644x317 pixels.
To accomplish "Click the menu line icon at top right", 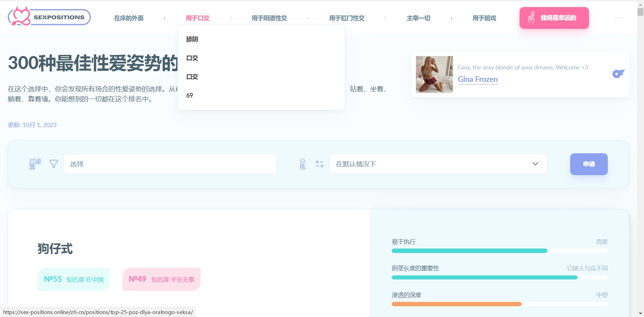I will point(618,18).
